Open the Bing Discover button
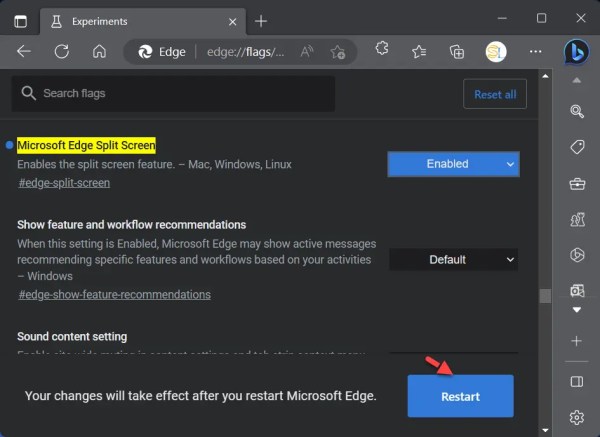The width and height of the screenshot is (600, 437). pyautogui.click(x=577, y=52)
